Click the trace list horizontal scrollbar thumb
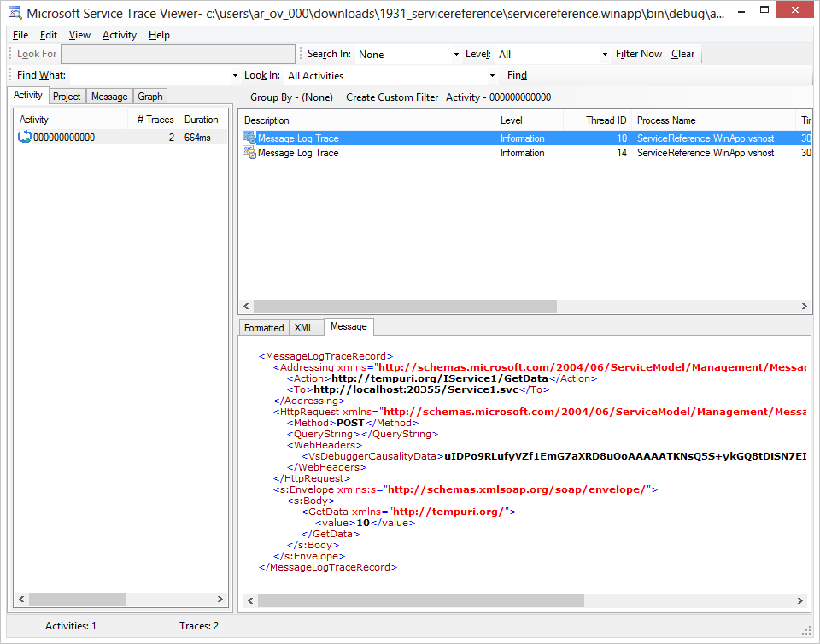820x644 pixels. [405, 306]
